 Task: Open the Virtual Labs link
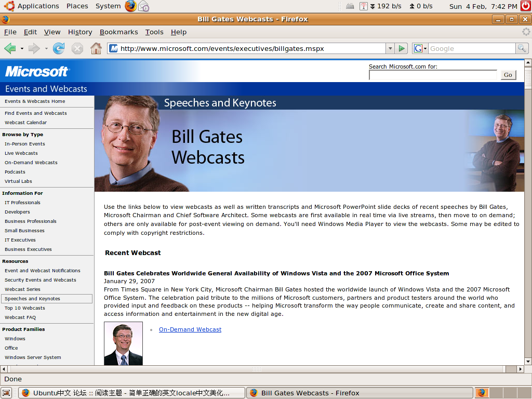[x=18, y=181]
